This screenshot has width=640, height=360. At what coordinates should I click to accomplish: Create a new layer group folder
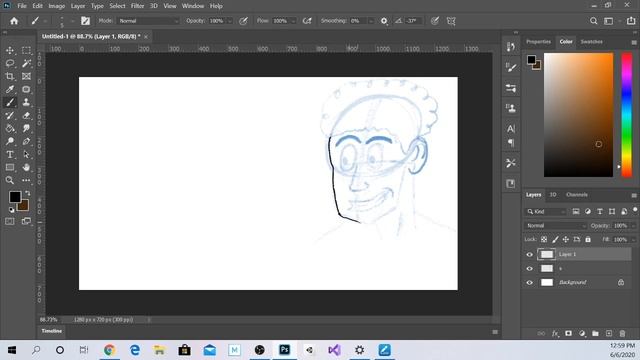pos(595,333)
